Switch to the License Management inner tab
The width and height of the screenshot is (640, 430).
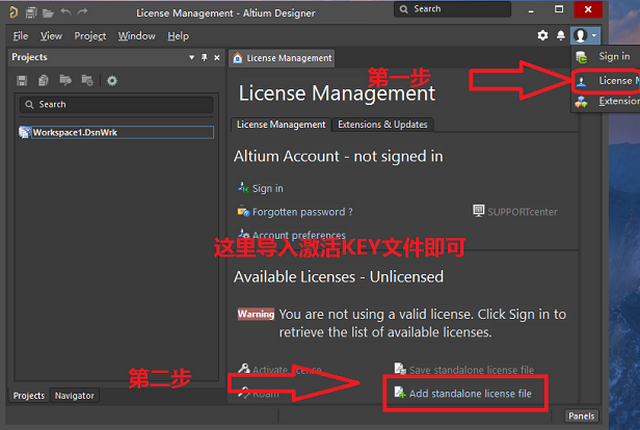pyautogui.click(x=281, y=124)
